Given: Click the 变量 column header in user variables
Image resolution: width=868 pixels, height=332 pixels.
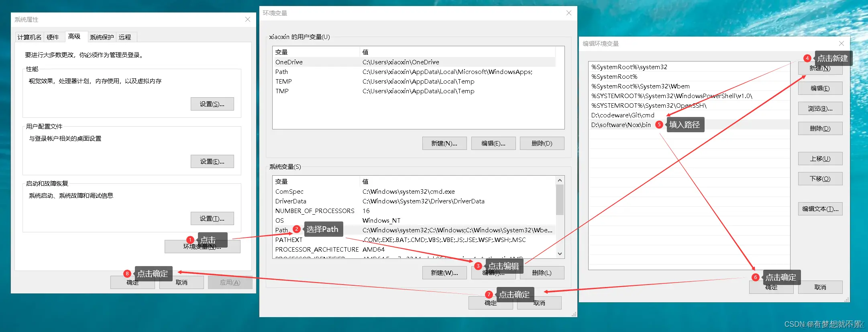Looking at the screenshot, I should tap(316, 52).
